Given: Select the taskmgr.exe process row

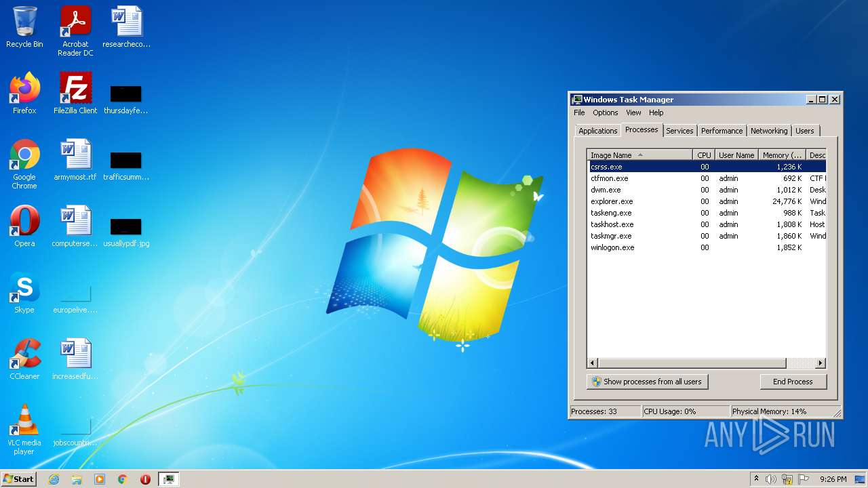Looking at the screenshot, I should pos(707,236).
